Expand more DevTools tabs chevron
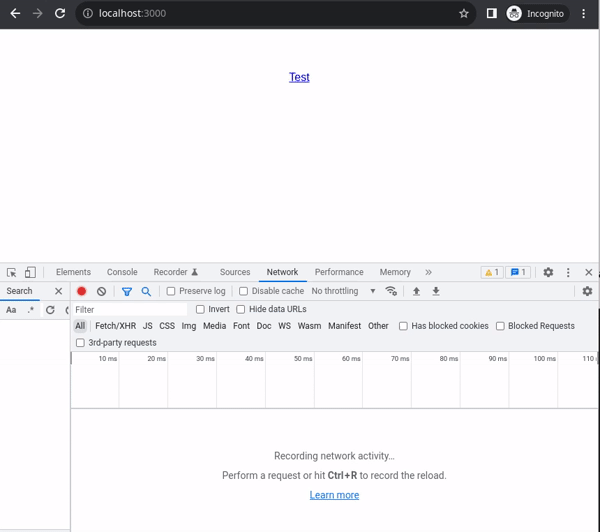The height and width of the screenshot is (532, 600). coord(428,272)
